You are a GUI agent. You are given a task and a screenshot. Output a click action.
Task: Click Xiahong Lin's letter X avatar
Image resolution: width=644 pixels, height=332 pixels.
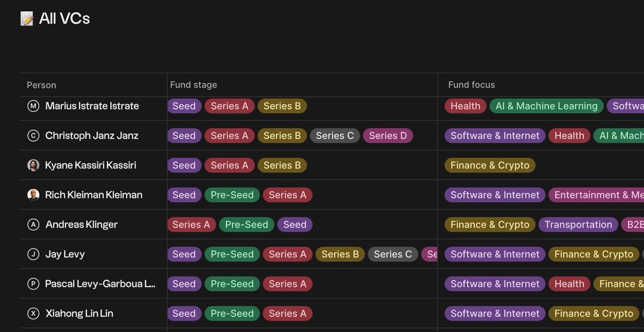click(33, 313)
